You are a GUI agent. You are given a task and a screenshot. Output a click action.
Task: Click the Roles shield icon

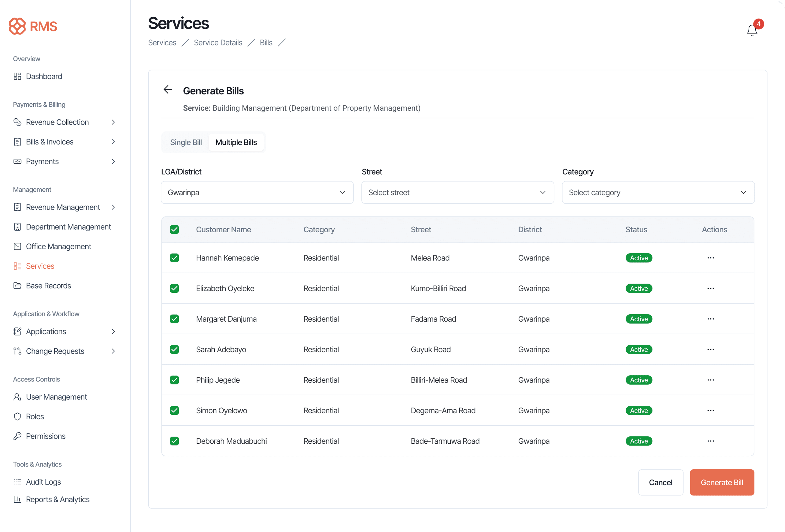coord(17,417)
